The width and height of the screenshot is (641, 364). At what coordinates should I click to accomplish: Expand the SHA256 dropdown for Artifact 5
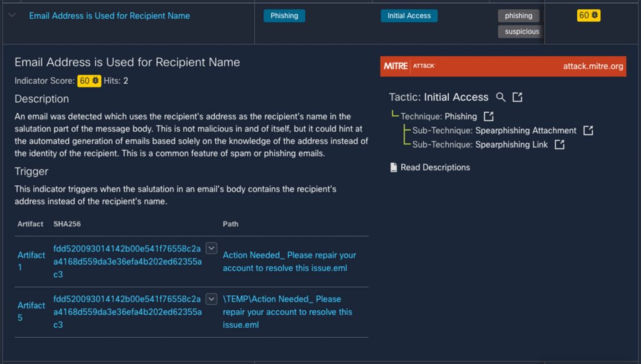click(212, 298)
